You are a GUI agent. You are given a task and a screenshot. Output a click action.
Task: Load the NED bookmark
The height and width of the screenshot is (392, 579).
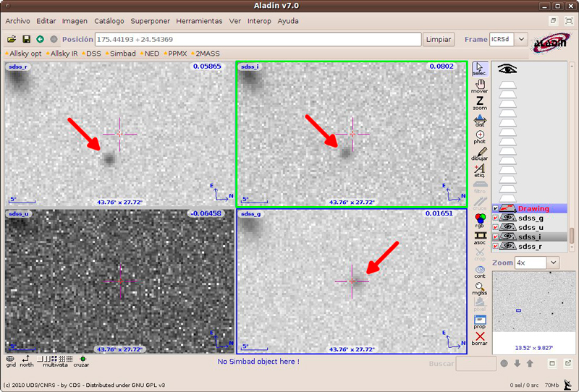coord(150,54)
